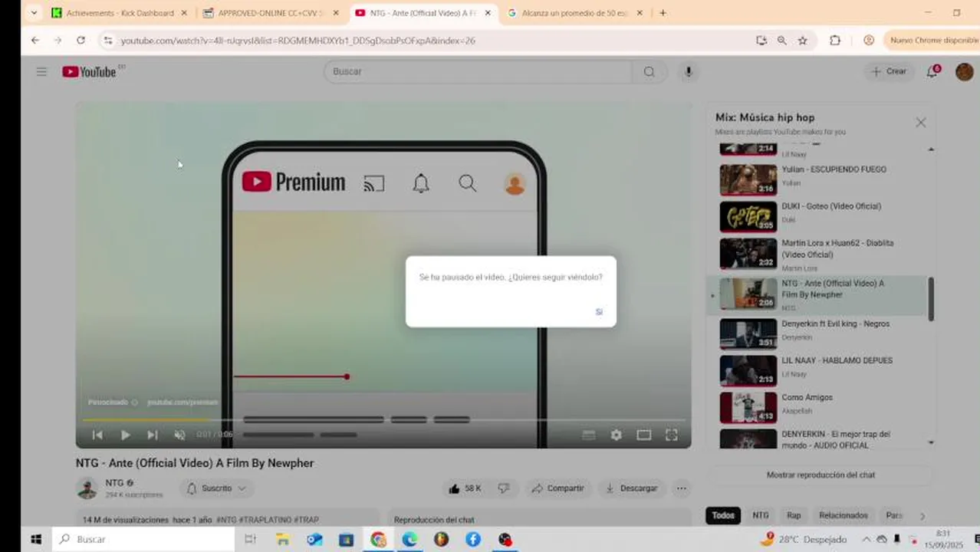
Task: Download the video with Descargar
Action: tap(631, 488)
